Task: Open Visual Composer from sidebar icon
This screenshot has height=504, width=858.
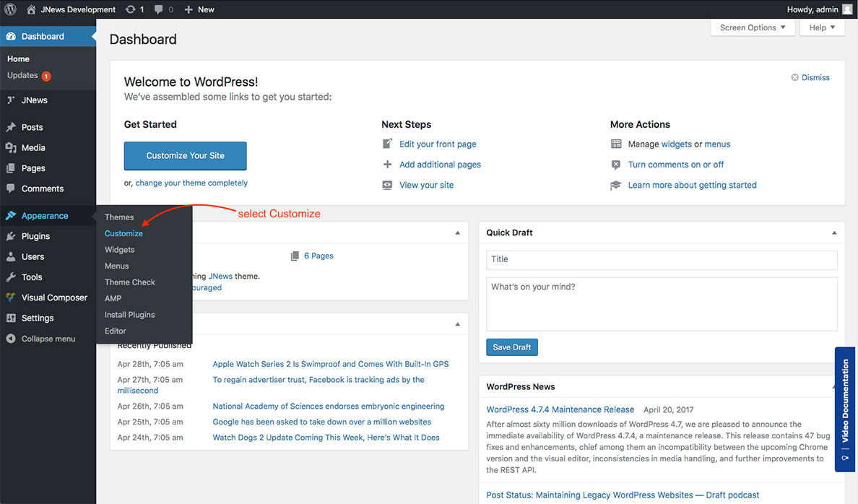Action: tap(11, 297)
